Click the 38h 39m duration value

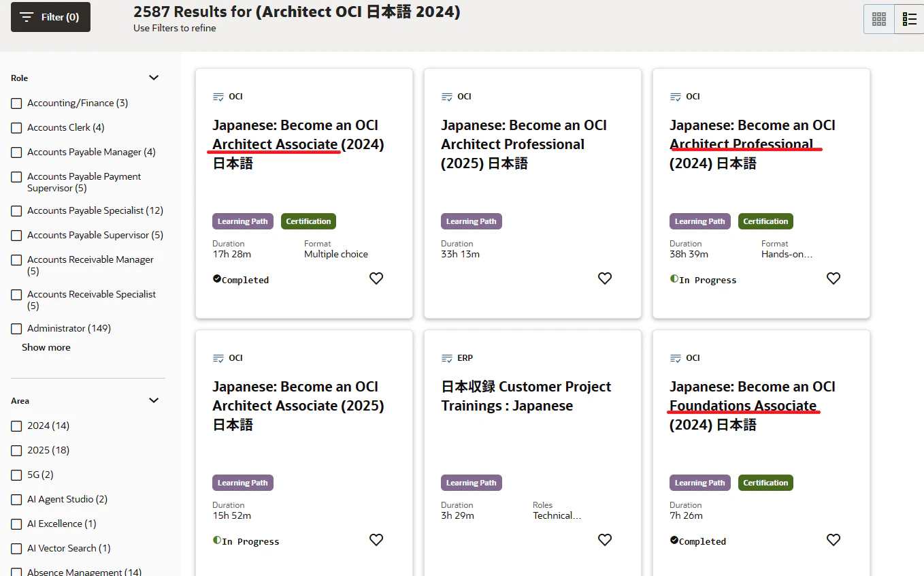[x=689, y=254]
